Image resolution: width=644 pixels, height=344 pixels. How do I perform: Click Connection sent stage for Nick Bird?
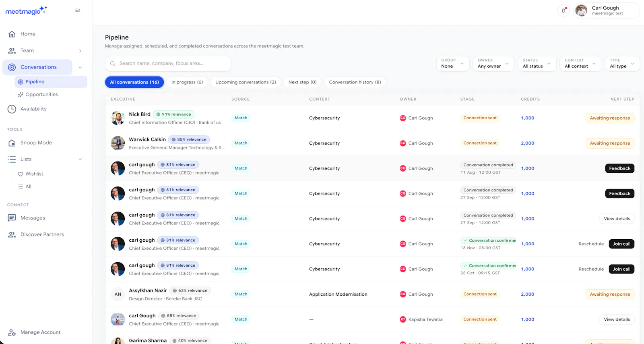point(480,118)
